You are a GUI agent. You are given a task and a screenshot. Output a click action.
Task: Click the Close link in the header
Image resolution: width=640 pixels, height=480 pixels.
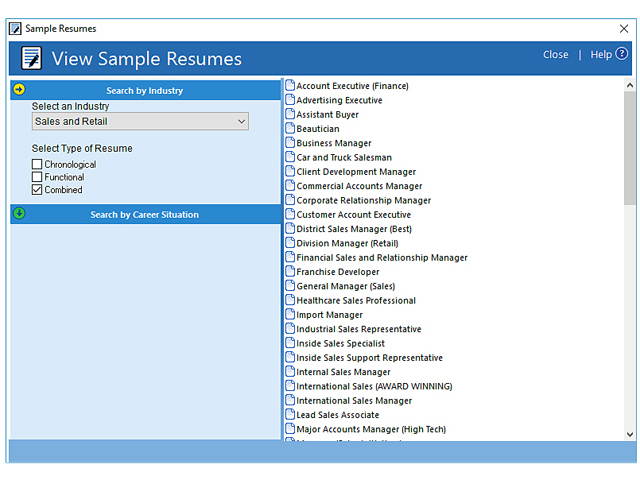pos(555,55)
